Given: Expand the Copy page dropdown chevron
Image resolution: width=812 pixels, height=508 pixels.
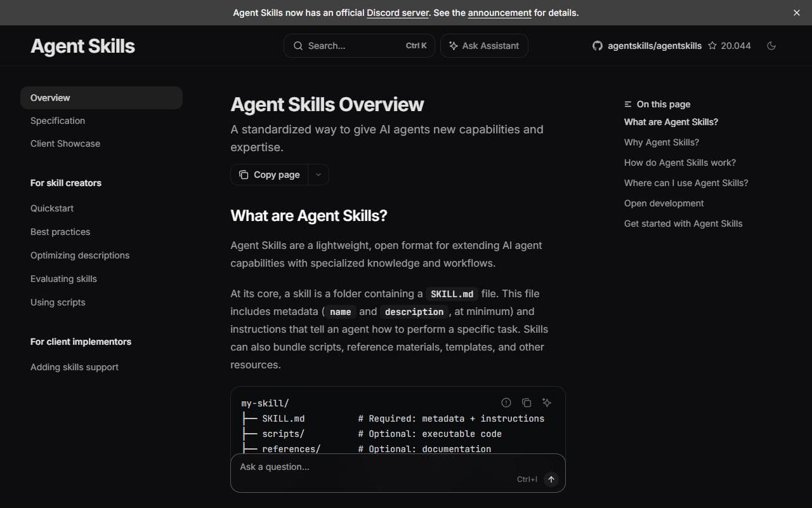Looking at the screenshot, I should point(318,175).
